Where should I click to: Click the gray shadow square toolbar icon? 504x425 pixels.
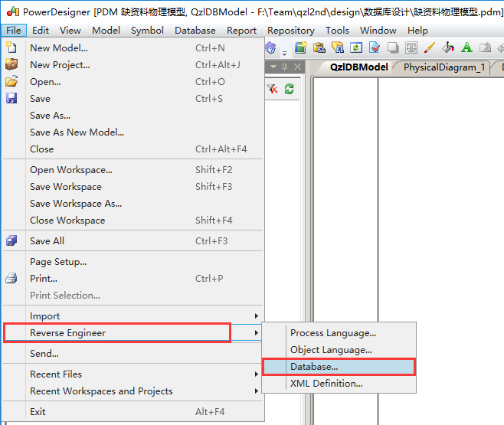tap(392, 47)
